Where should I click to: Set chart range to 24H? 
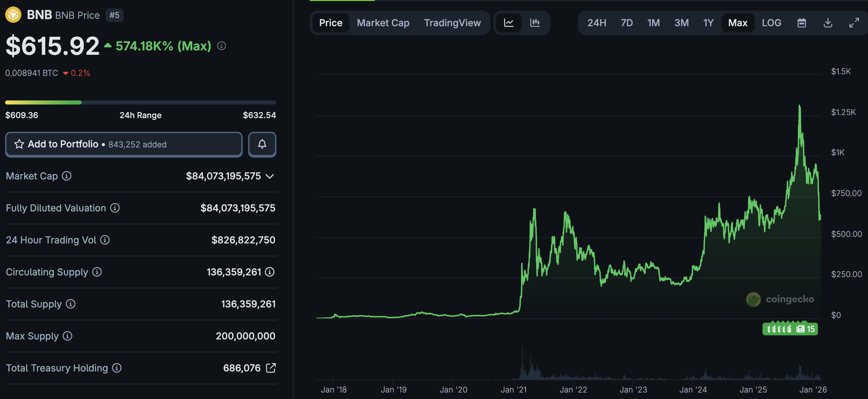pos(597,23)
